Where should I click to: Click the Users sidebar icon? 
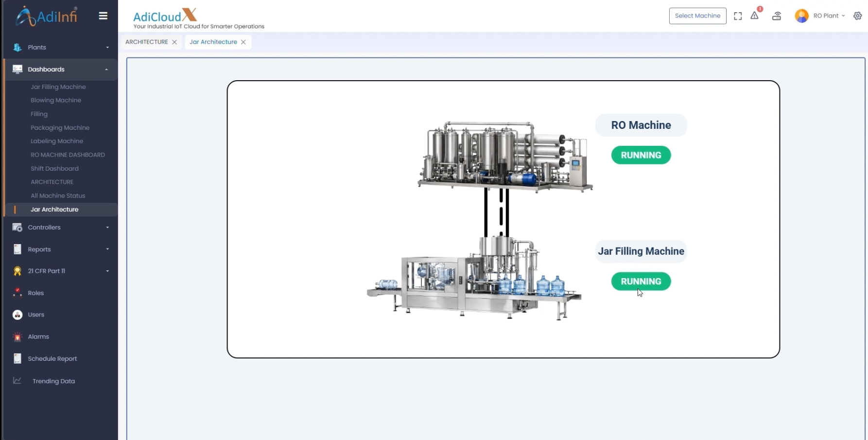coord(17,315)
